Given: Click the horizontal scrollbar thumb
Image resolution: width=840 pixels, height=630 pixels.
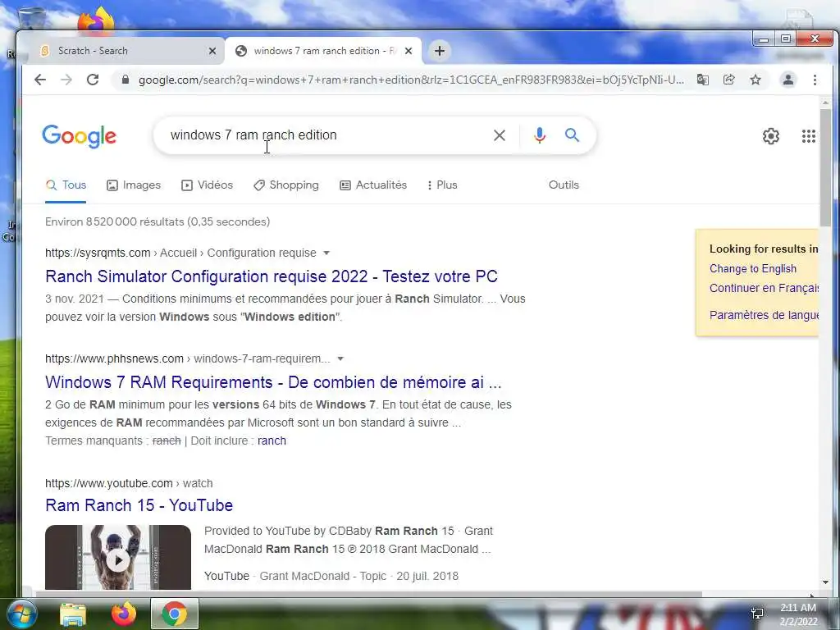Looking at the screenshot, I should [x=368, y=594].
